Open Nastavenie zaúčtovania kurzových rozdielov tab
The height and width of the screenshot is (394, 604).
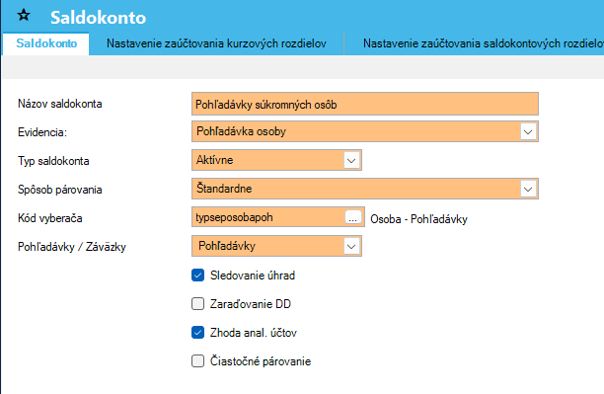click(x=216, y=44)
